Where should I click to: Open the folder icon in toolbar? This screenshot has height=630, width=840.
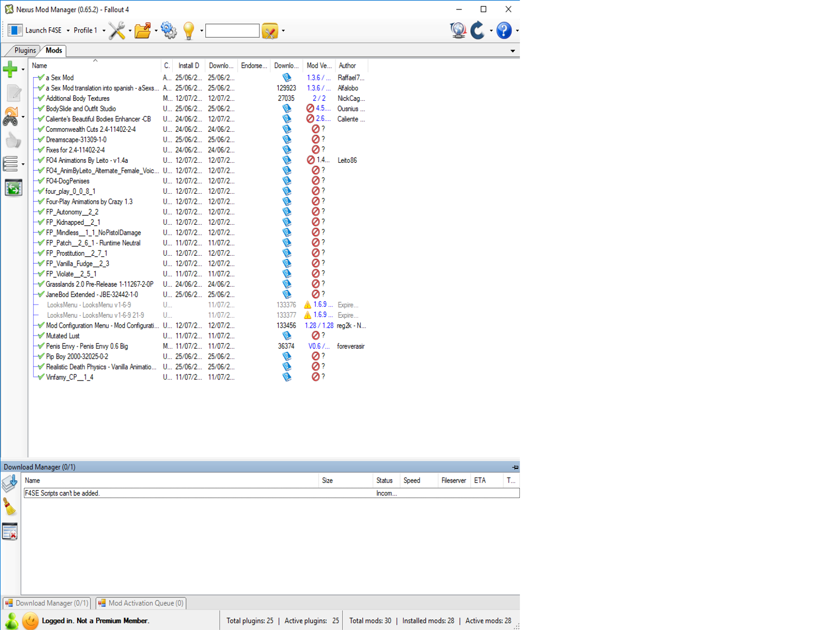(x=142, y=30)
